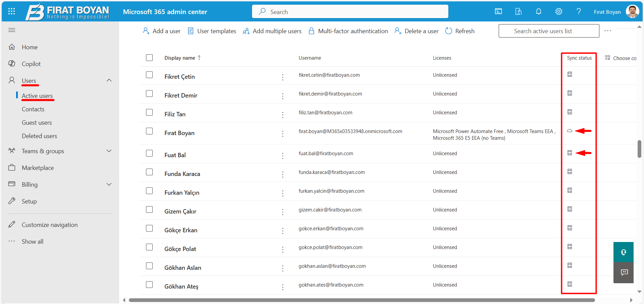644x304 pixels.
Task: Open more actions for Fuat Bal
Action: [x=283, y=156]
